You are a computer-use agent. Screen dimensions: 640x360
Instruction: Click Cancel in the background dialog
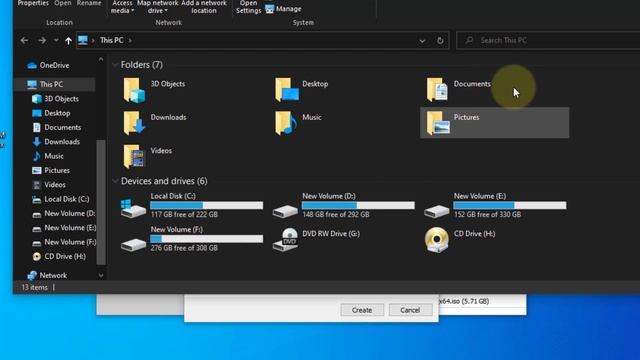click(410, 310)
